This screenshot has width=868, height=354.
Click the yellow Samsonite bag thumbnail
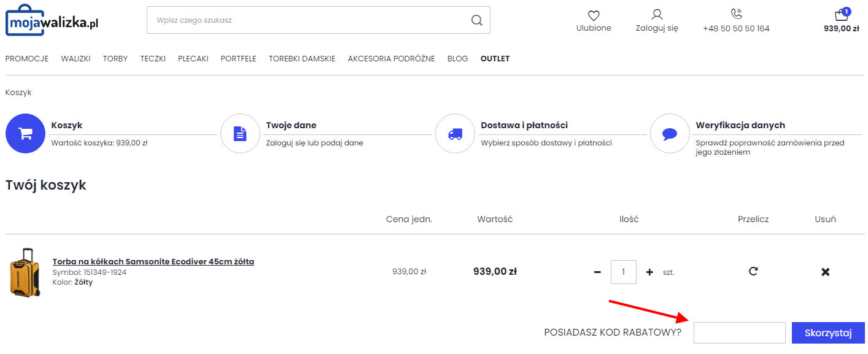[x=25, y=272]
